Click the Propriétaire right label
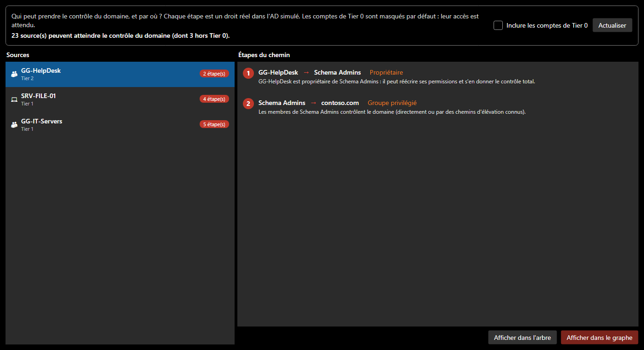Image resolution: width=644 pixels, height=350 pixels. coord(386,72)
